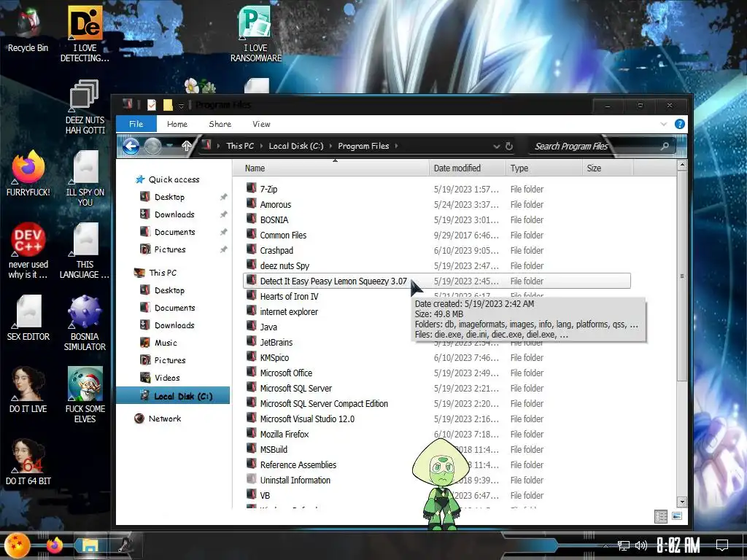
Task: Select Quick access in navigation pane
Action: pos(174,179)
